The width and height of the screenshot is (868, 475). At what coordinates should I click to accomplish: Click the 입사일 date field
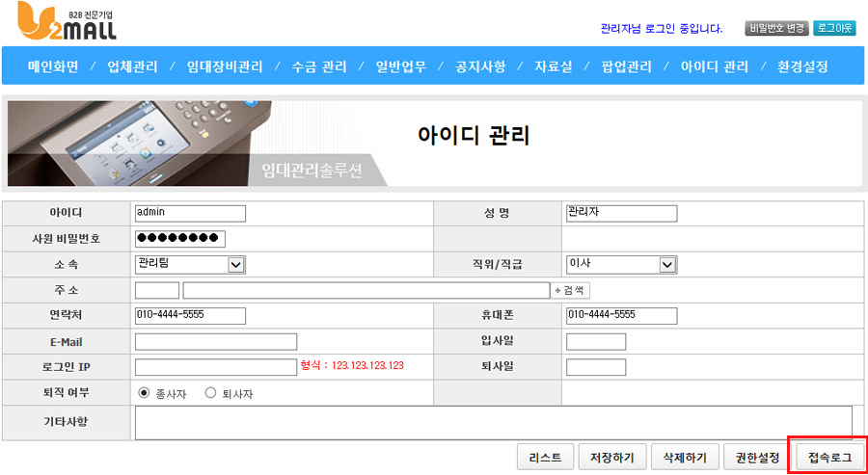pyautogui.click(x=596, y=342)
